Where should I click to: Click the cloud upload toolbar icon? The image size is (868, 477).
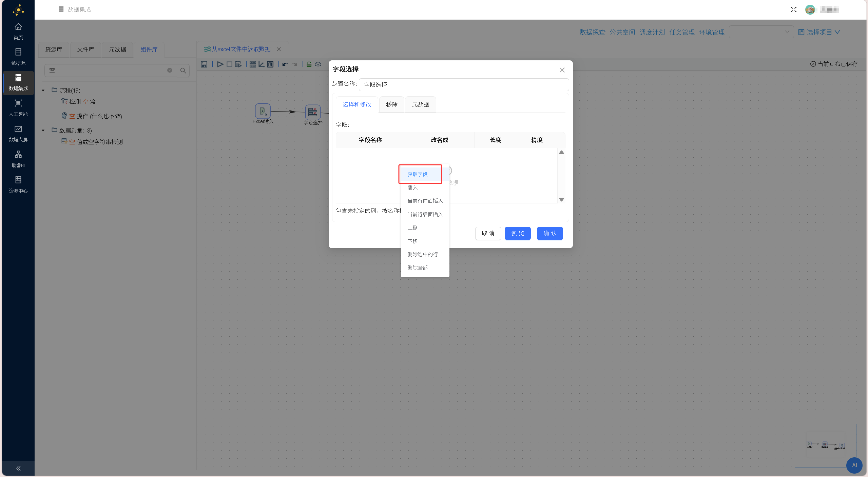(318, 64)
